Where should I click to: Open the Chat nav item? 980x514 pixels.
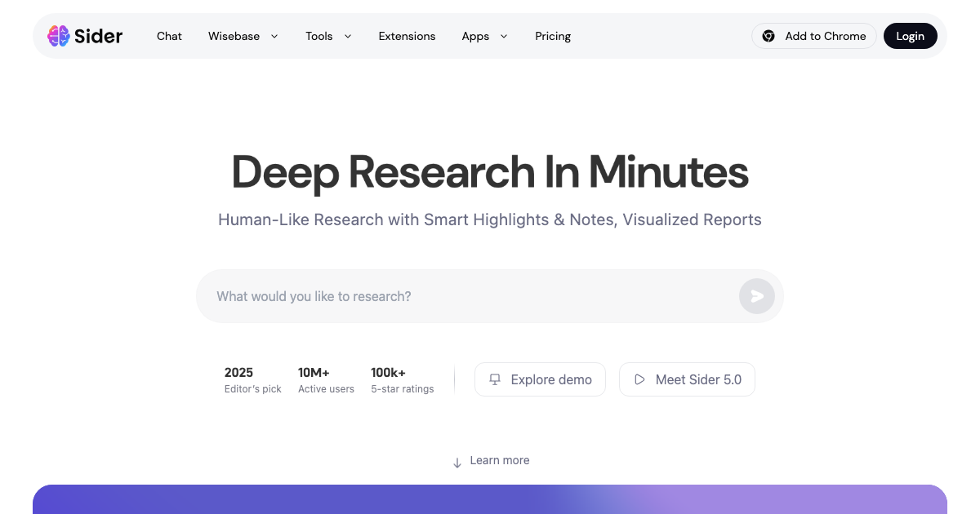tap(169, 36)
